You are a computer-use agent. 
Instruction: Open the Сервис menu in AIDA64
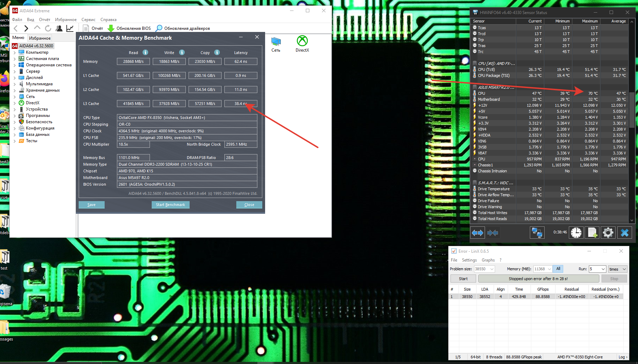pos(88,20)
